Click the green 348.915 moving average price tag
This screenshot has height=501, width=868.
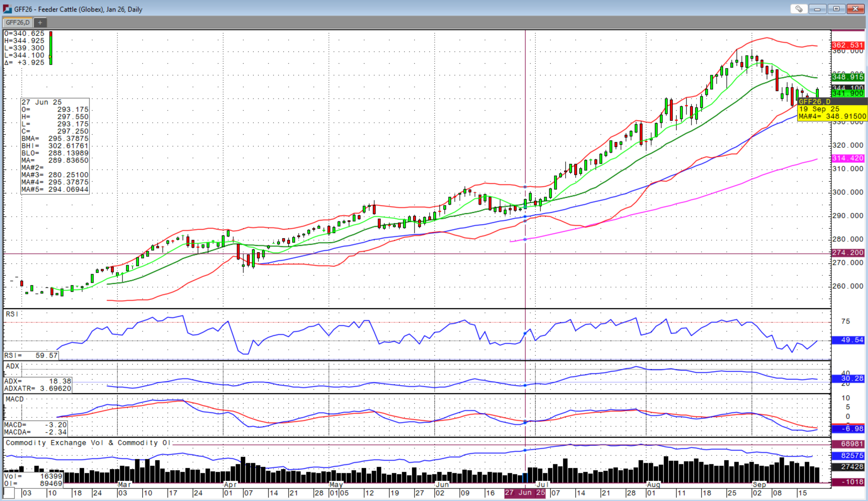point(847,77)
